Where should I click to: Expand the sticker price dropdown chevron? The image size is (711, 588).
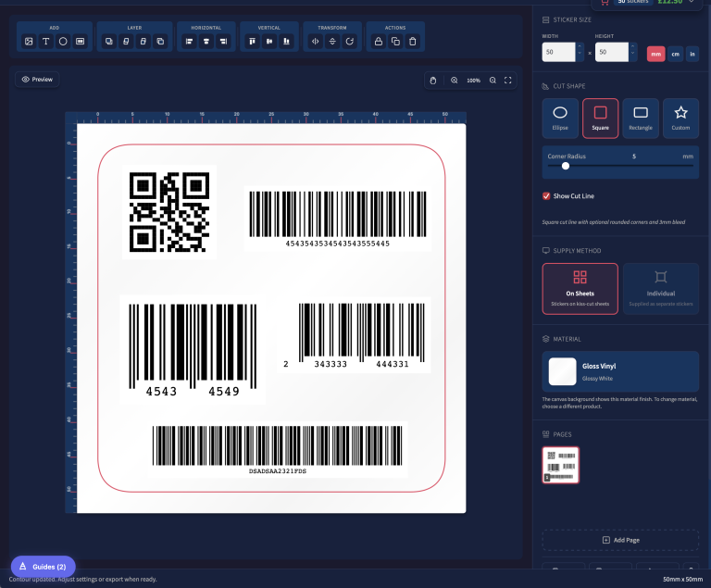(691, 2)
